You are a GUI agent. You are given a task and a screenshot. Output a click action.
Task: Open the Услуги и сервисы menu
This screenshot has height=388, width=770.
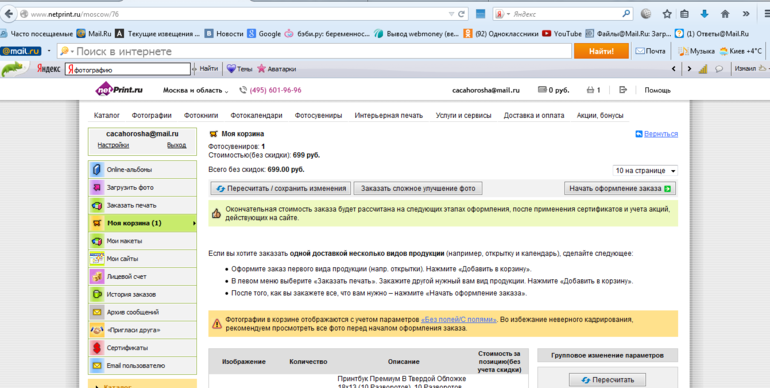click(463, 115)
